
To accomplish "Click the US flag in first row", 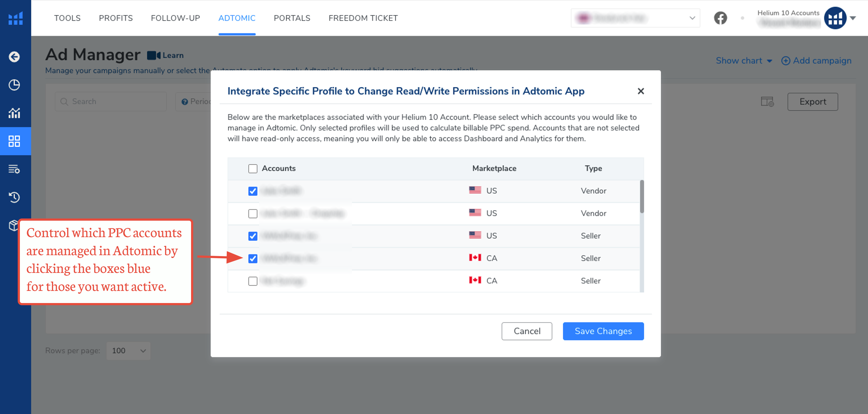I will [x=475, y=190].
